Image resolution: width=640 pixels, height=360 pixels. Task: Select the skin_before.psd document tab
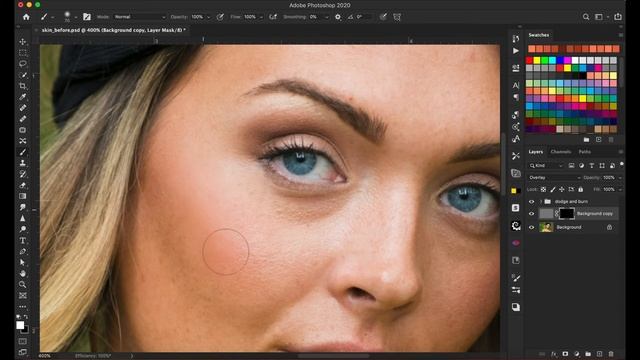[113, 30]
